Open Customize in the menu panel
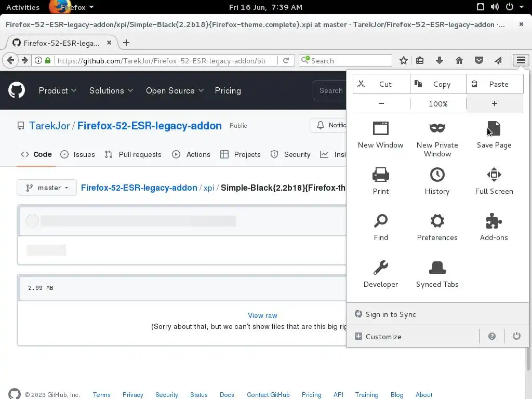The width and height of the screenshot is (532, 399). coord(413,336)
